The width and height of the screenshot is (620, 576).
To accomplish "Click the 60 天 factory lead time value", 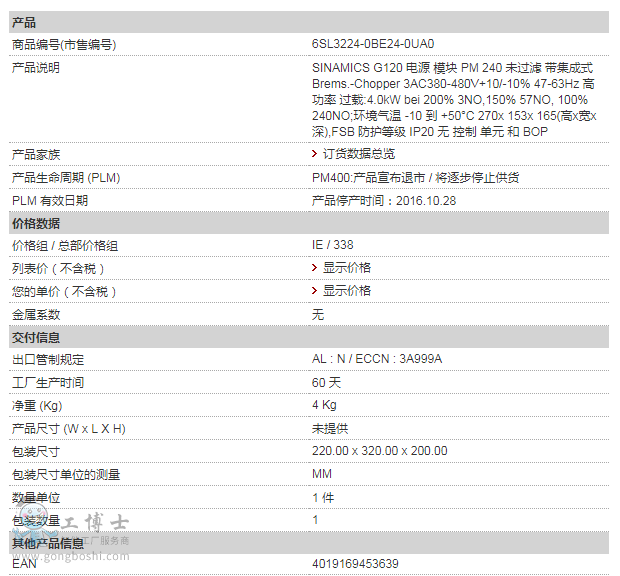I will (326, 382).
